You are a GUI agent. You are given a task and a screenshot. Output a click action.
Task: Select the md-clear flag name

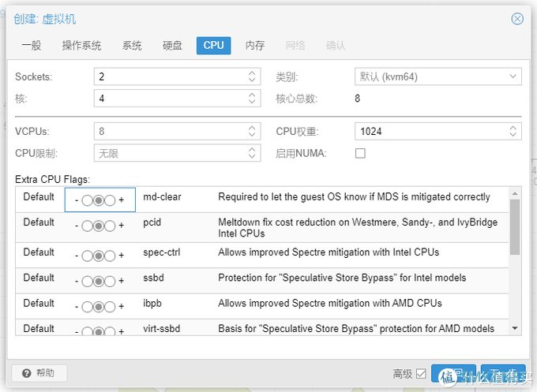point(162,196)
